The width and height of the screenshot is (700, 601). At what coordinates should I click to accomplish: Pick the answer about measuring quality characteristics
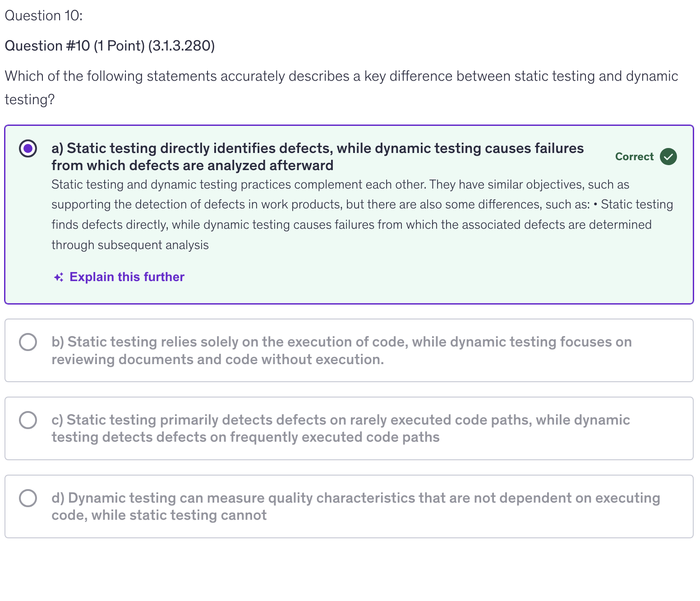355,507
